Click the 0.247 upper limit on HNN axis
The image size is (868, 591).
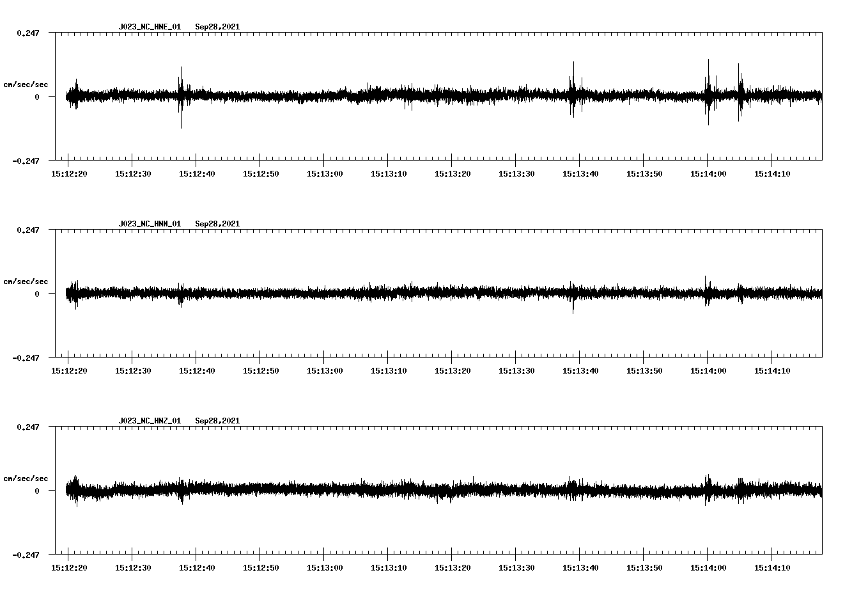point(27,230)
